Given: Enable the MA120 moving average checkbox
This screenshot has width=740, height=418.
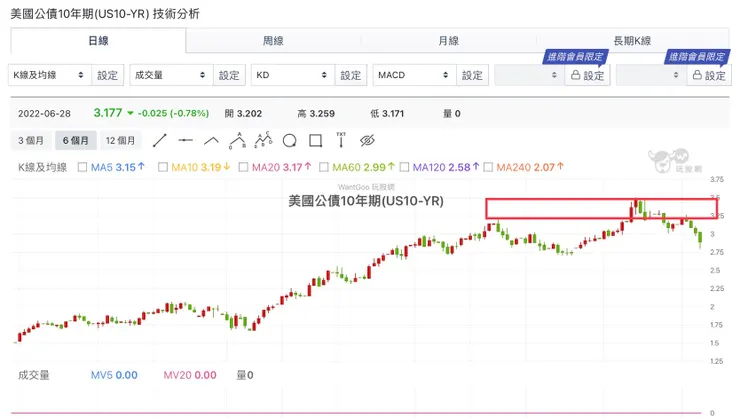Looking at the screenshot, I should tap(404, 167).
